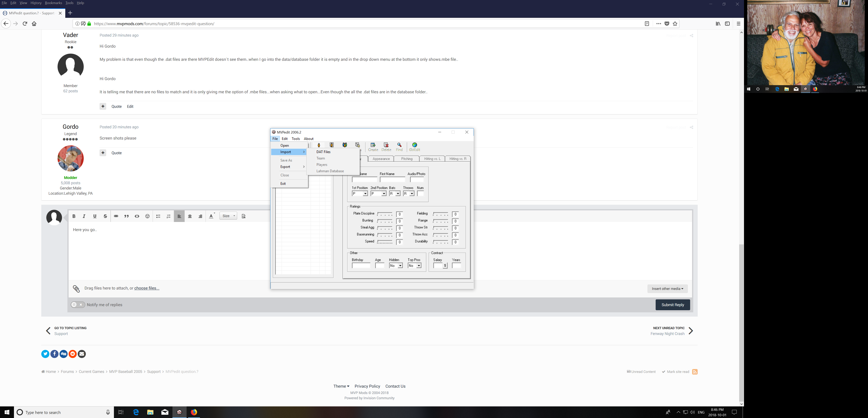Screen dimensions: 868x418
Task: Click the group of players icon in MVPedit
Action: [x=345, y=145]
